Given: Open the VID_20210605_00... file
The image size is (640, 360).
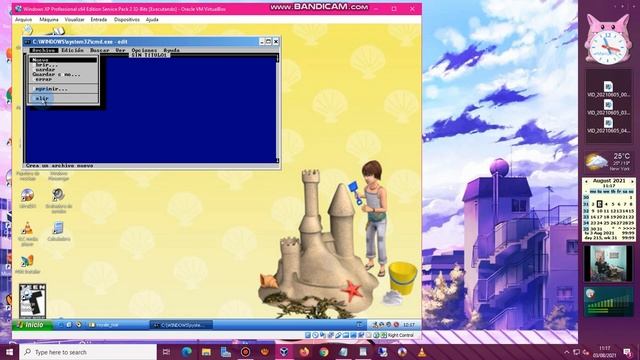Looking at the screenshot, I should [608, 89].
